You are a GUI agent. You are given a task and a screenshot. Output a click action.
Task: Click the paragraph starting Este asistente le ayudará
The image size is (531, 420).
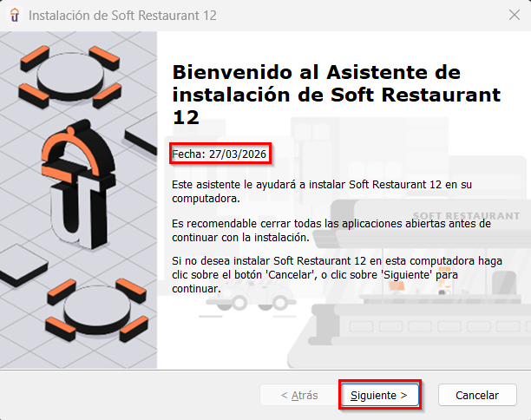(322, 192)
